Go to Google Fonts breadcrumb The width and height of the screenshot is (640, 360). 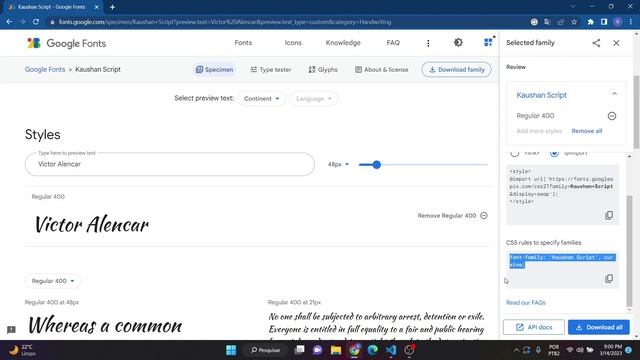tap(45, 69)
